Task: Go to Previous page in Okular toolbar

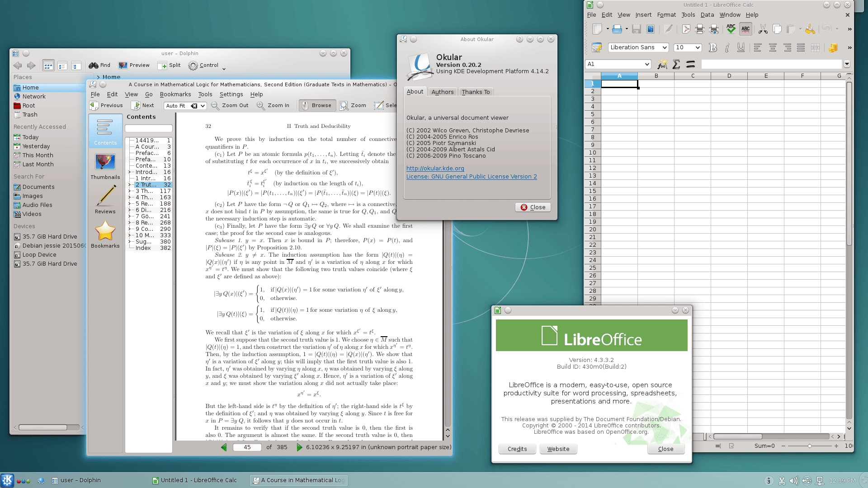Action: click(x=106, y=106)
